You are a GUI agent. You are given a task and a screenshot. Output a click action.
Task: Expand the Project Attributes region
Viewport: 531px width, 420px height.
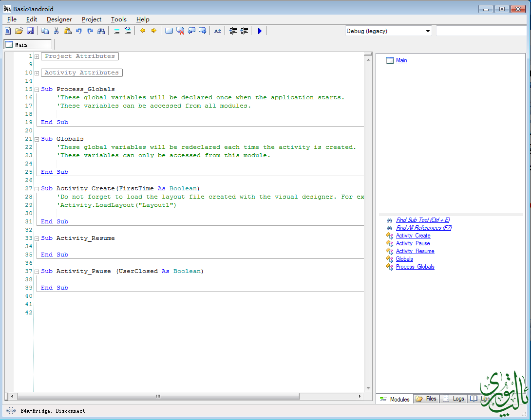click(x=37, y=56)
